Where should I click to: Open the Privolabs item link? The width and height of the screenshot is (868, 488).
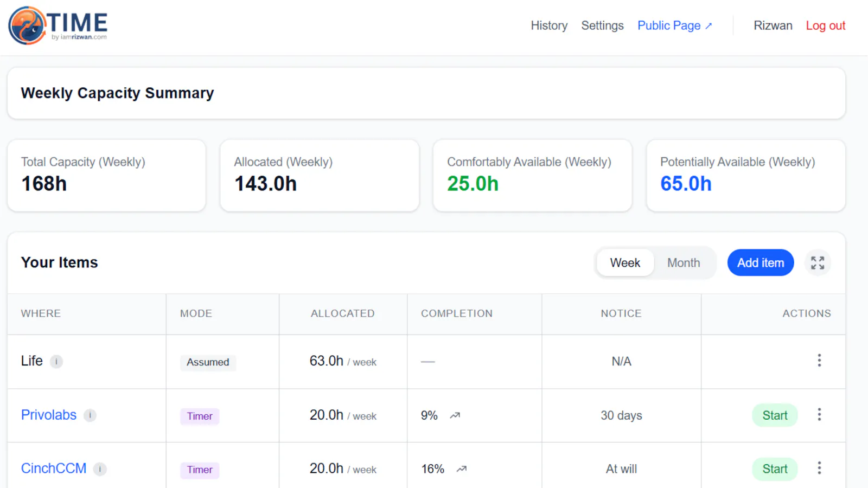click(49, 415)
